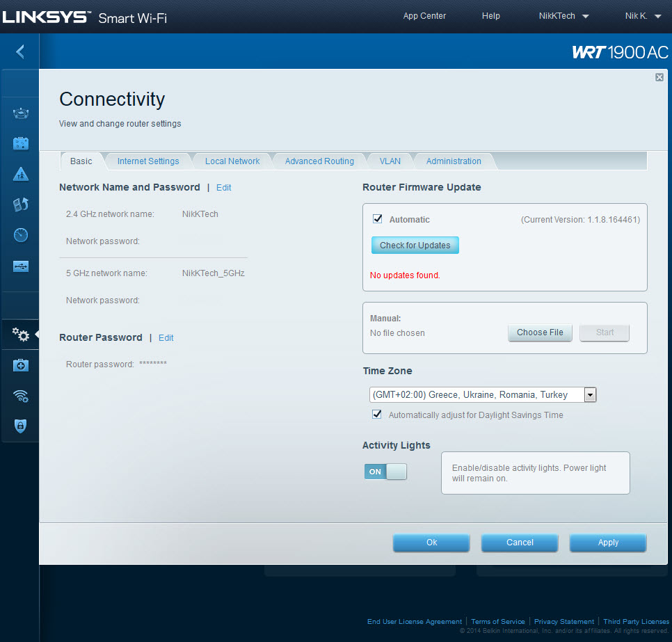The width and height of the screenshot is (672, 642).
Task: Switch to the VLAN tab
Action: pos(390,161)
